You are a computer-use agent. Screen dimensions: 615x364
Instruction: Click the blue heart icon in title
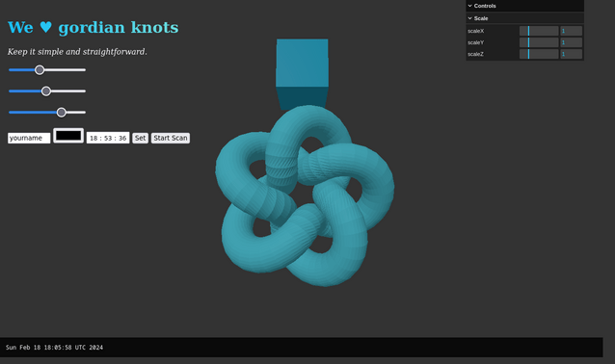click(46, 27)
